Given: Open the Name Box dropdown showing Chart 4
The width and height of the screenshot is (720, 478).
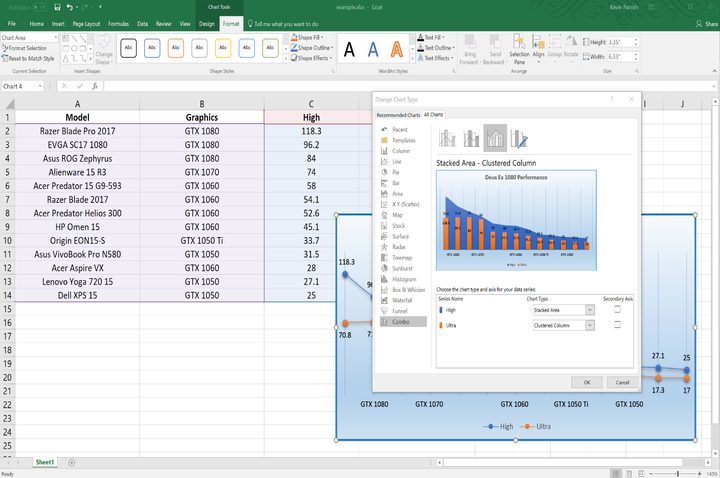Looking at the screenshot, I should tap(40, 86).
